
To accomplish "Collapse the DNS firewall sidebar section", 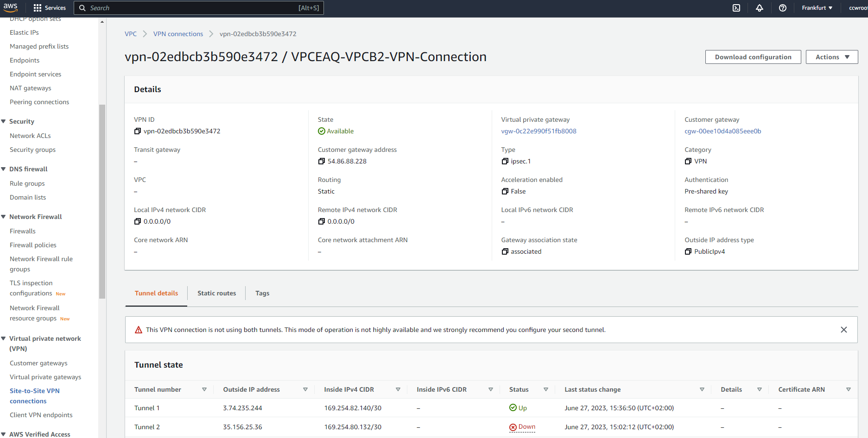I will [x=4, y=169].
